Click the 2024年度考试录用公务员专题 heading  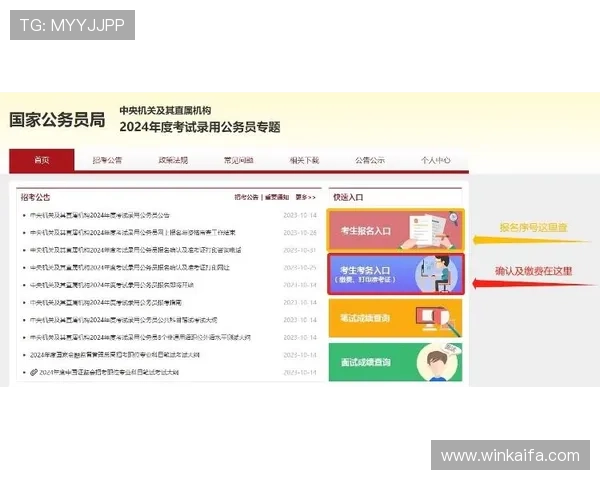pos(200,127)
